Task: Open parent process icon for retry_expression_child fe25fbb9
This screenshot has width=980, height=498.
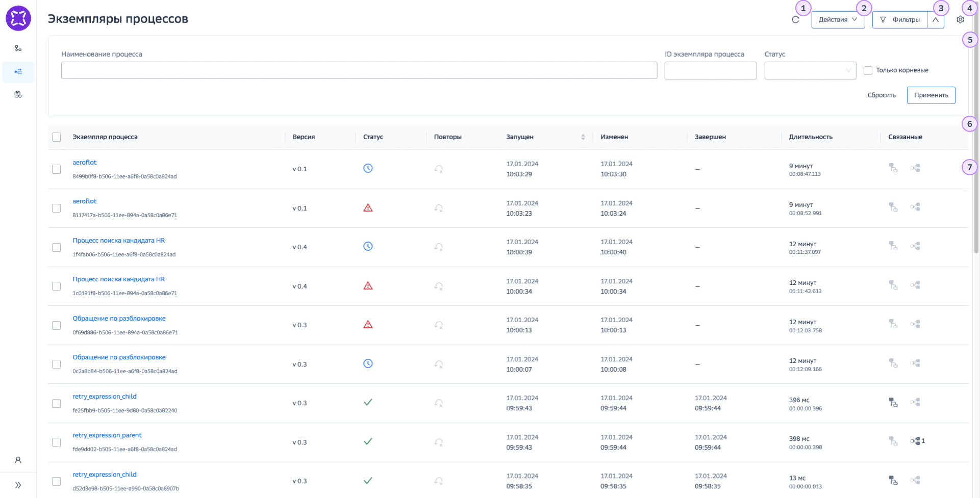Action: [893, 402]
